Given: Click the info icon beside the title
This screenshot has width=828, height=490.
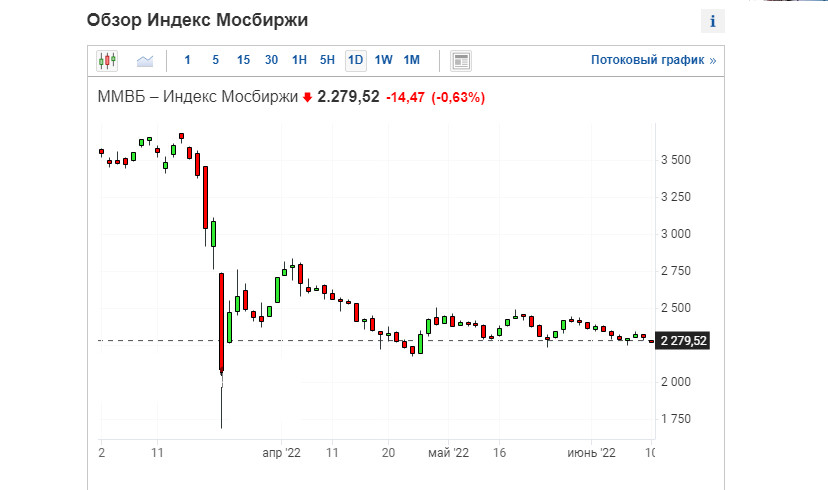Looking at the screenshot, I should point(712,21).
